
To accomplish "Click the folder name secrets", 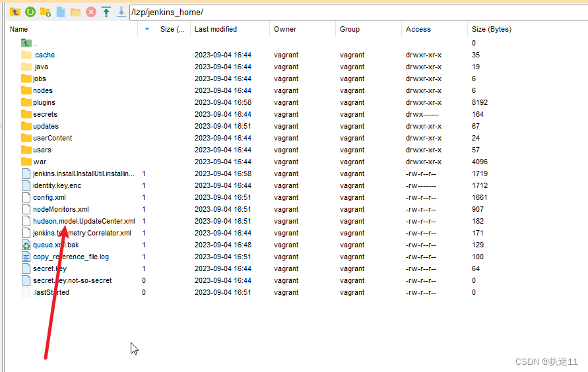I will coord(45,114).
